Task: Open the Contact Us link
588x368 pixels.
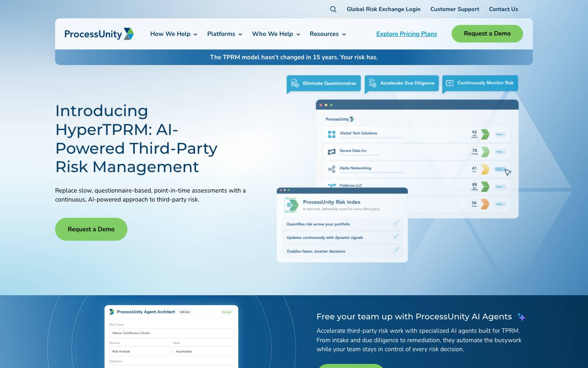Action: click(x=503, y=9)
